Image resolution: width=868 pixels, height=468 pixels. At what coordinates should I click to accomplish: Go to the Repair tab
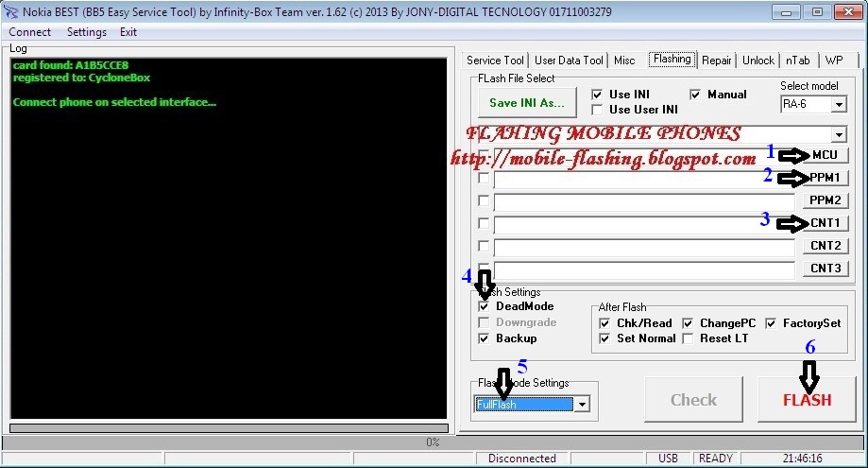pyautogui.click(x=716, y=61)
